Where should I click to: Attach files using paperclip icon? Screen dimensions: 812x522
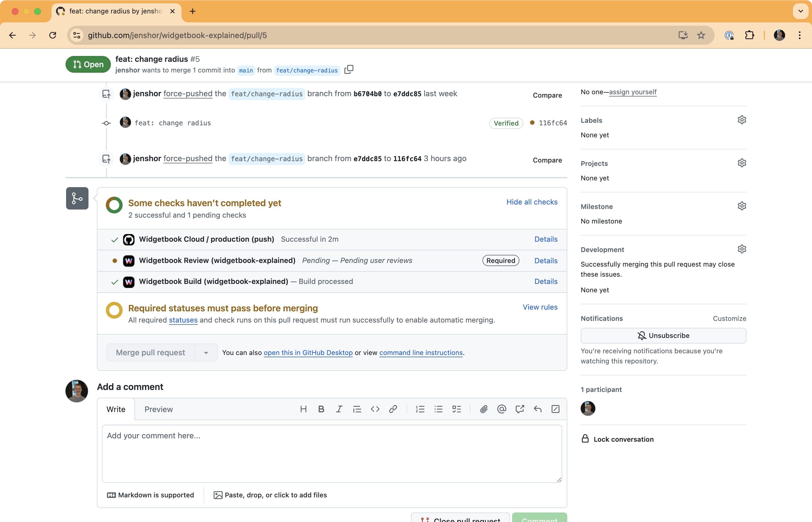[x=484, y=409]
